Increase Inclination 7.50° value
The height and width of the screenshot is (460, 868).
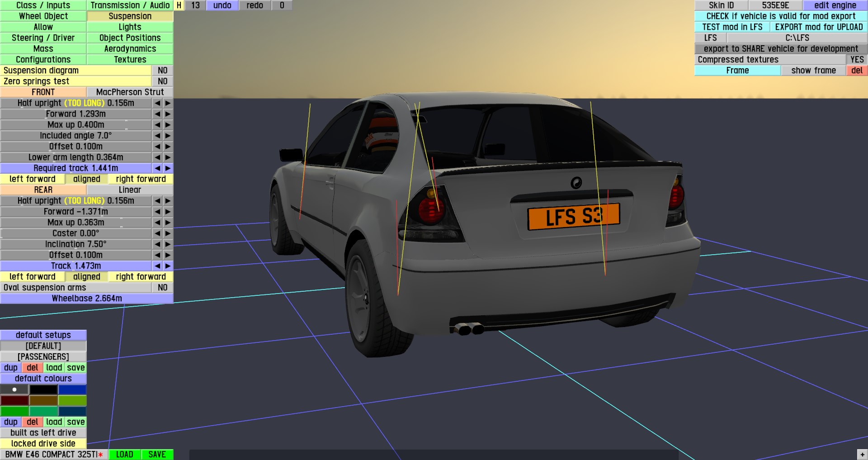168,244
